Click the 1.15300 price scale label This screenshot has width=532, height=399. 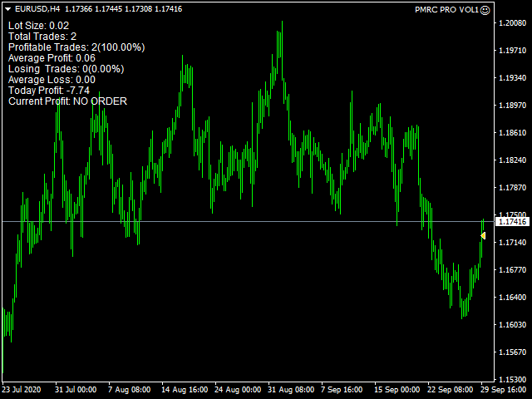[x=512, y=379]
